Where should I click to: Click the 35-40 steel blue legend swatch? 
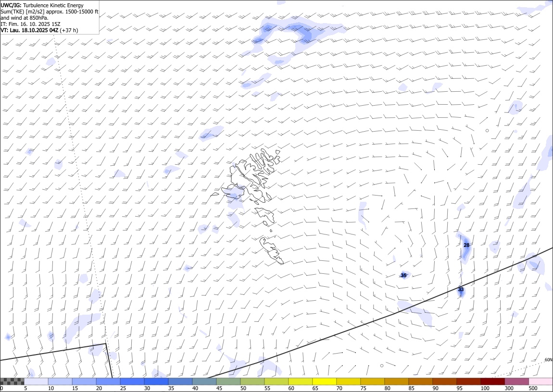pos(180,381)
